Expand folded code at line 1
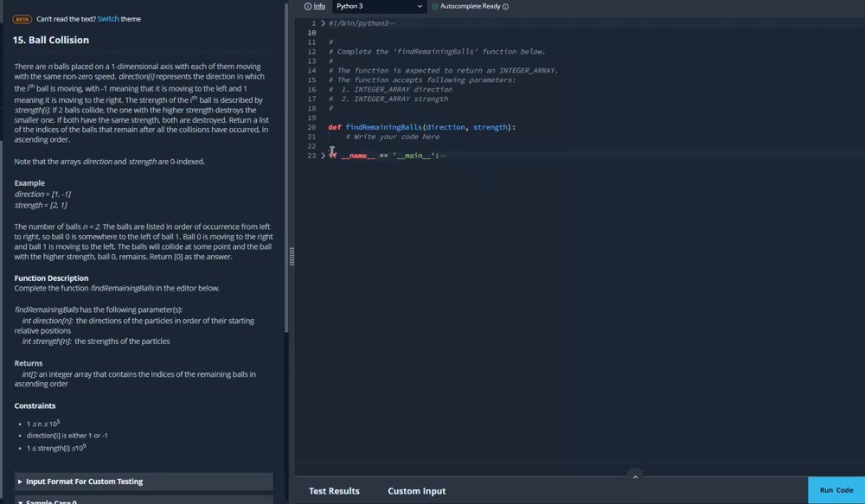Screen dimensions: 865x504 coord(324,23)
